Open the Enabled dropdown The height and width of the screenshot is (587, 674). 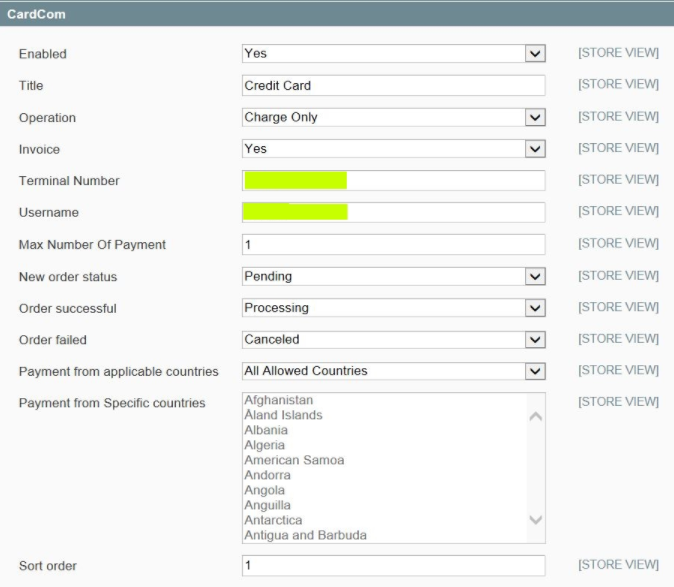393,53
